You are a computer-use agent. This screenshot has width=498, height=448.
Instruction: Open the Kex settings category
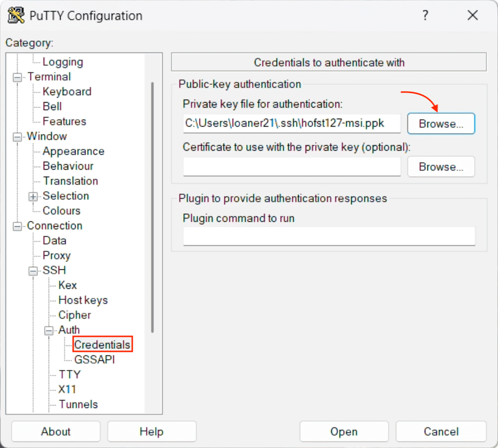click(x=67, y=285)
